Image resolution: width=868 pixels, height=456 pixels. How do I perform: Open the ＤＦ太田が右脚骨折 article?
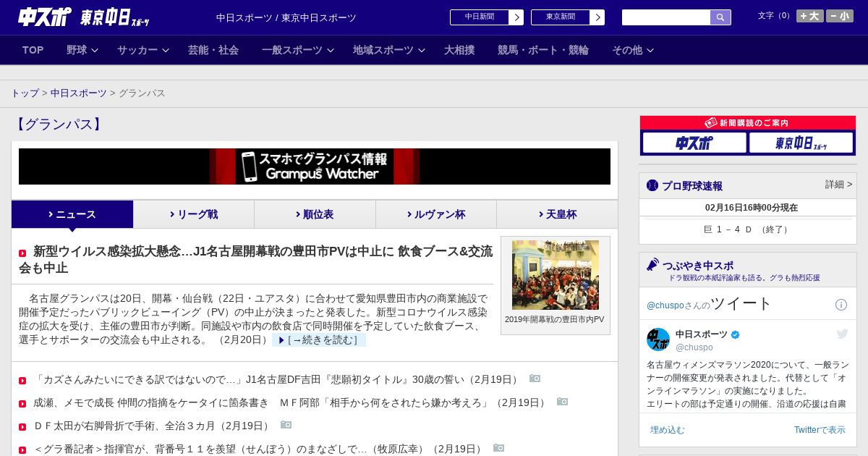click(x=153, y=426)
